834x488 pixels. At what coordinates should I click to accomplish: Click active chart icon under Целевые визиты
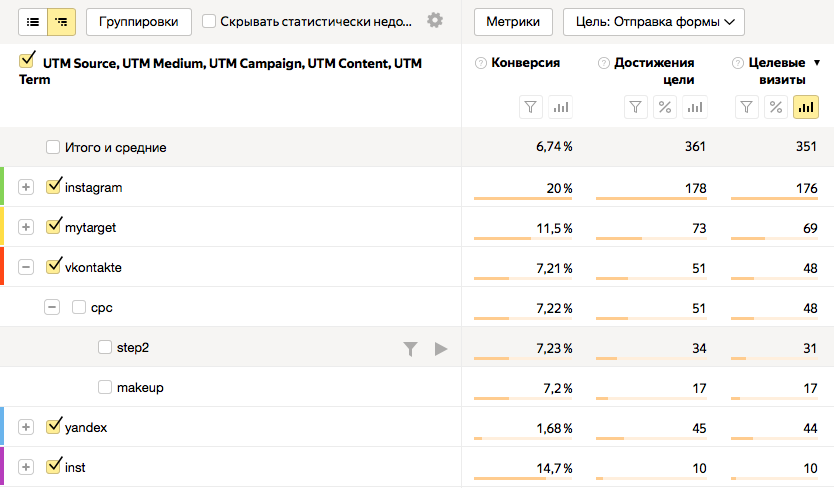click(805, 107)
